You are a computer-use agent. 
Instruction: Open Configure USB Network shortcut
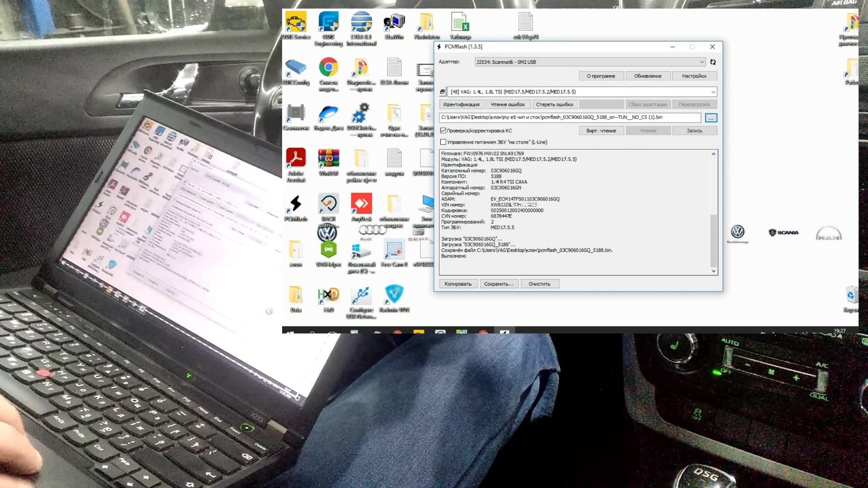(361, 302)
